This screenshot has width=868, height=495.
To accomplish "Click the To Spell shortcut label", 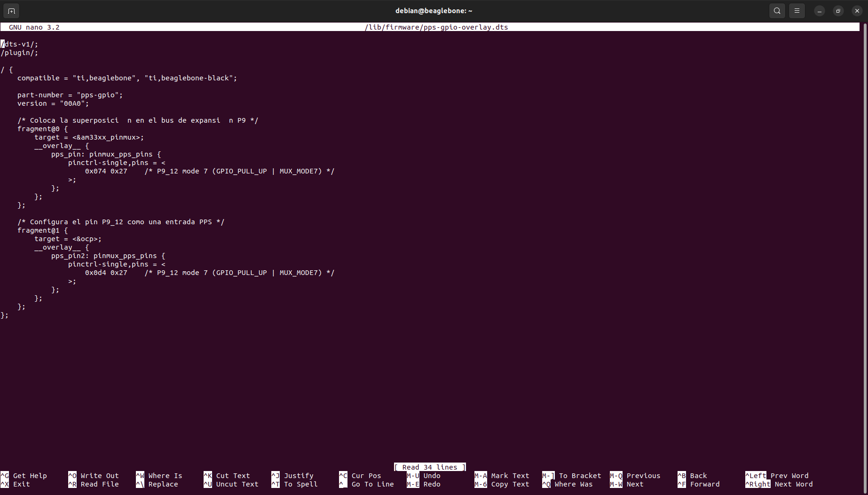I will (300, 484).
